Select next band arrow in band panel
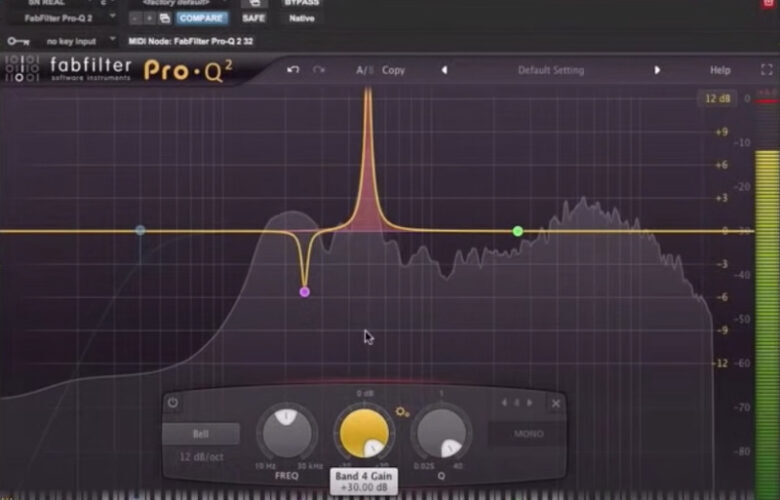Image resolution: width=780 pixels, height=500 pixels. (529, 402)
